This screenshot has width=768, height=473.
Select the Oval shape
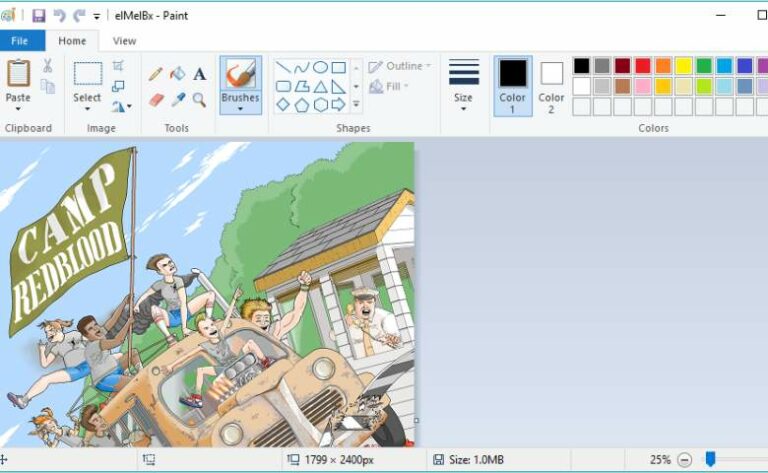pyautogui.click(x=320, y=67)
